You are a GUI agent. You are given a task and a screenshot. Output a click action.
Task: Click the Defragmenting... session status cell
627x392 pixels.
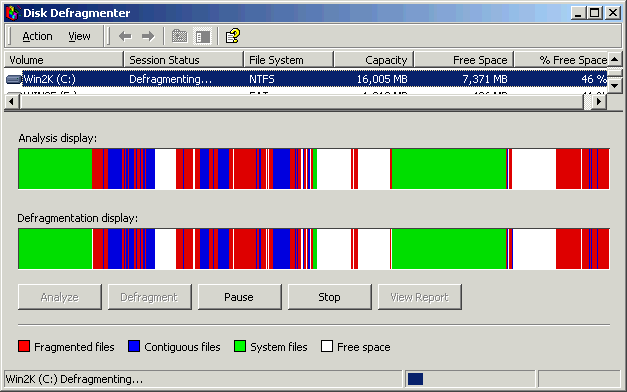tap(170, 79)
